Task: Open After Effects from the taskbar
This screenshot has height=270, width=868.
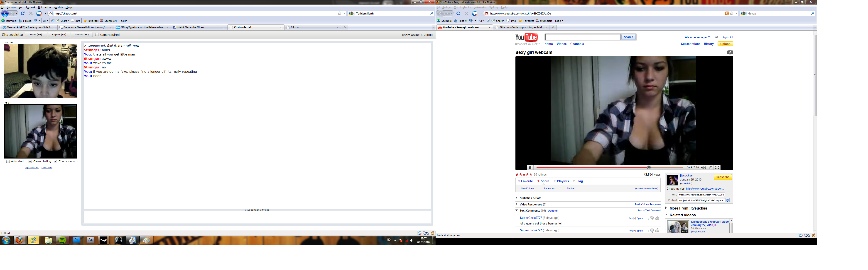Action: coord(90,240)
